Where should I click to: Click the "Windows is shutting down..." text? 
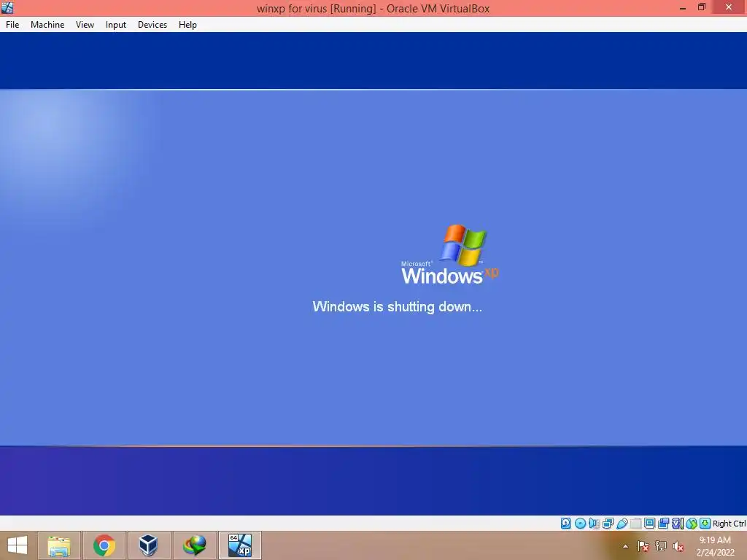[398, 307]
